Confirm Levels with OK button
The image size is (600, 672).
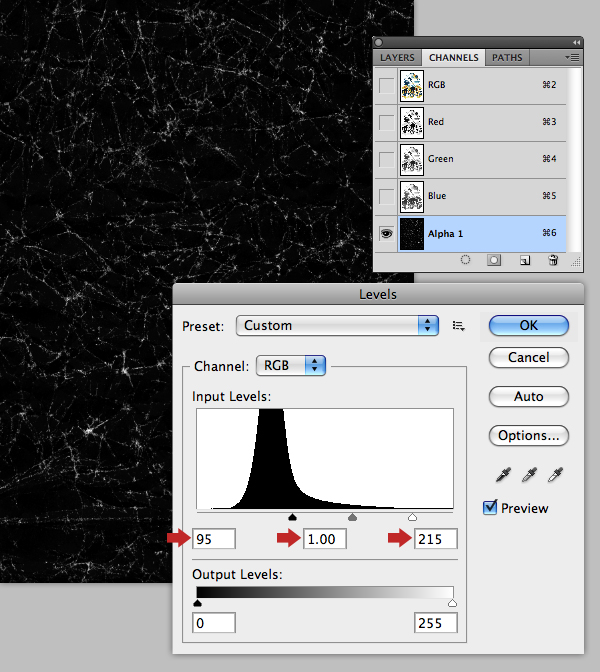coord(529,326)
